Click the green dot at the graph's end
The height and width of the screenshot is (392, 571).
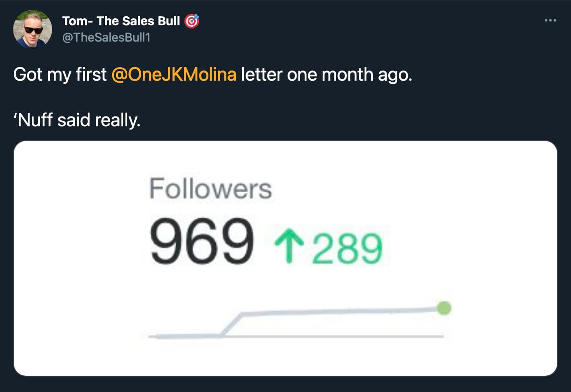coord(444,308)
